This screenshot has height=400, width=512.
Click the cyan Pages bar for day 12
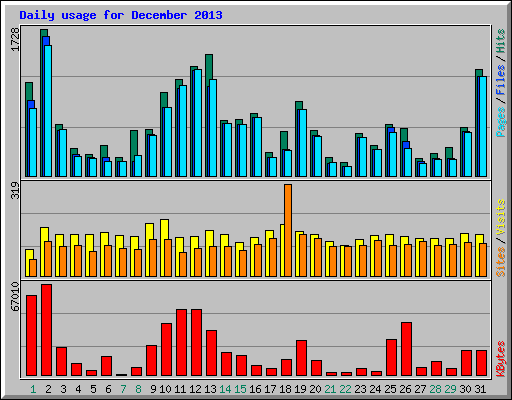(198, 123)
